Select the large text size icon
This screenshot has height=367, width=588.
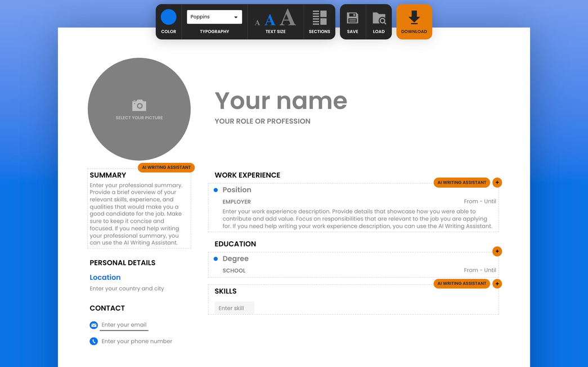click(288, 17)
